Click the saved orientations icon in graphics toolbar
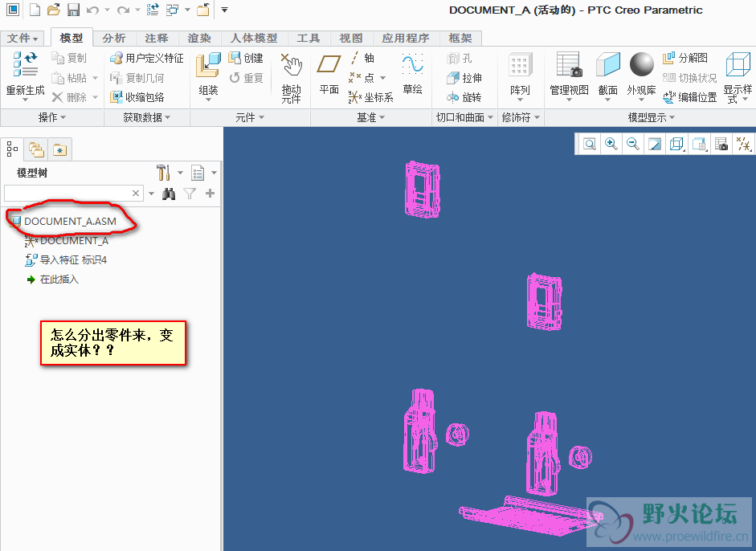The height and width of the screenshot is (551, 756). (700, 144)
